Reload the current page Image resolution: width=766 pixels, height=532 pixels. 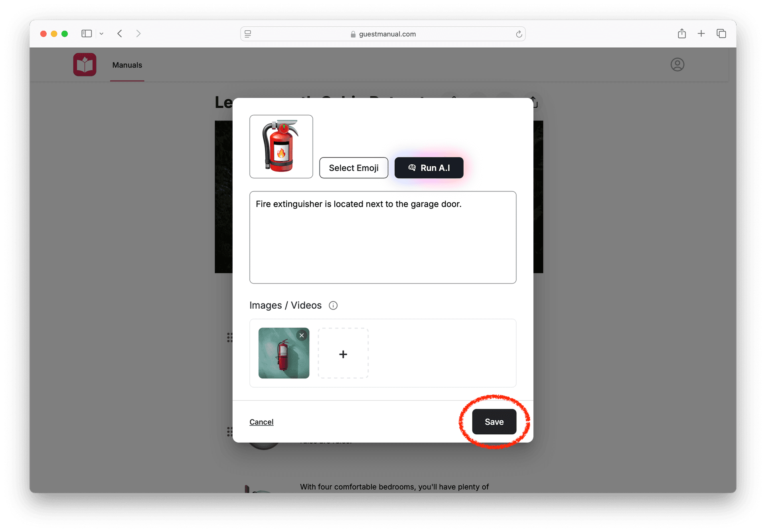click(519, 34)
